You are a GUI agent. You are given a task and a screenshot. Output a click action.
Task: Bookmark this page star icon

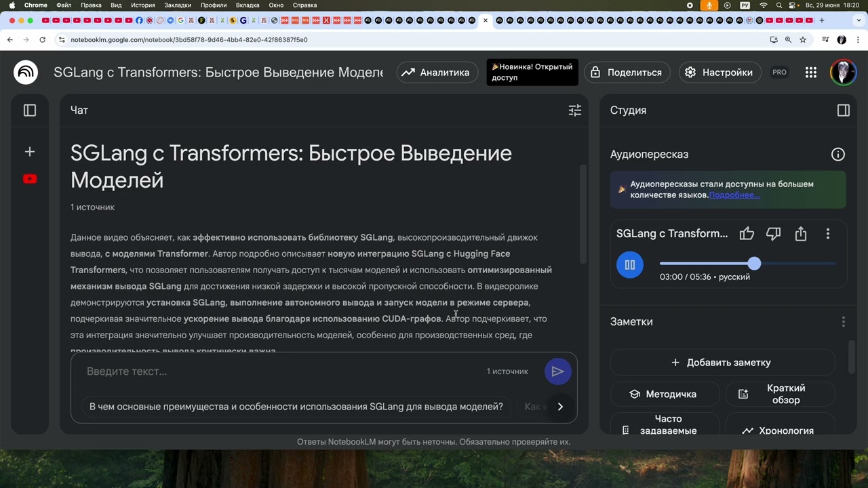[803, 40]
